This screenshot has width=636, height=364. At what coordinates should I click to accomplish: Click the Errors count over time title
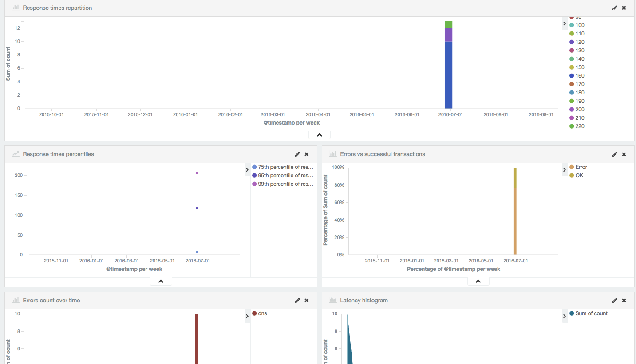pyautogui.click(x=51, y=301)
